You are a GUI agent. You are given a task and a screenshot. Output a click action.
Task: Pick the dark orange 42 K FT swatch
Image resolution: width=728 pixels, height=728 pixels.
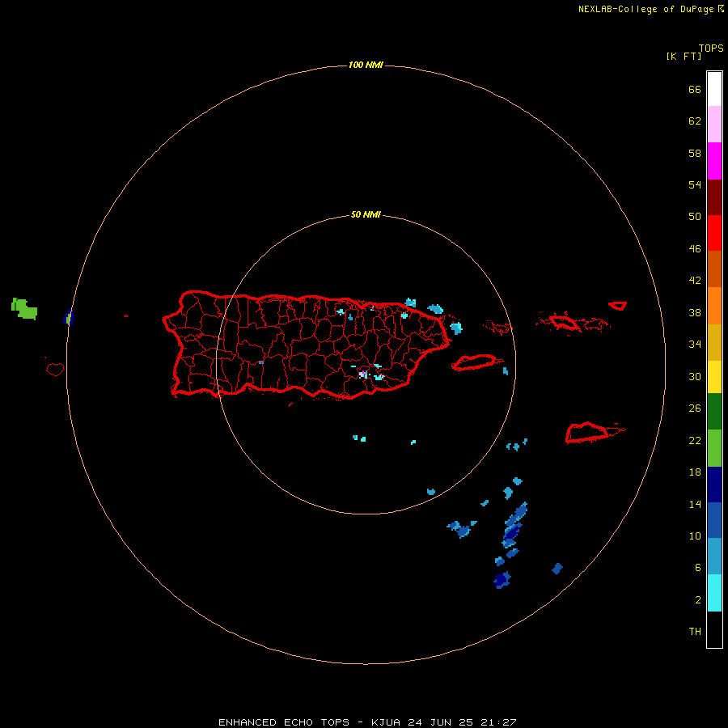coord(714,269)
